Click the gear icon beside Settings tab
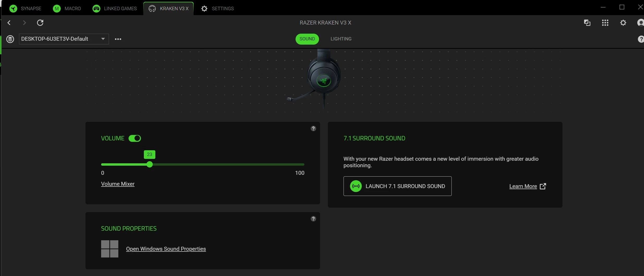The height and width of the screenshot is (276, 644). 204,9
